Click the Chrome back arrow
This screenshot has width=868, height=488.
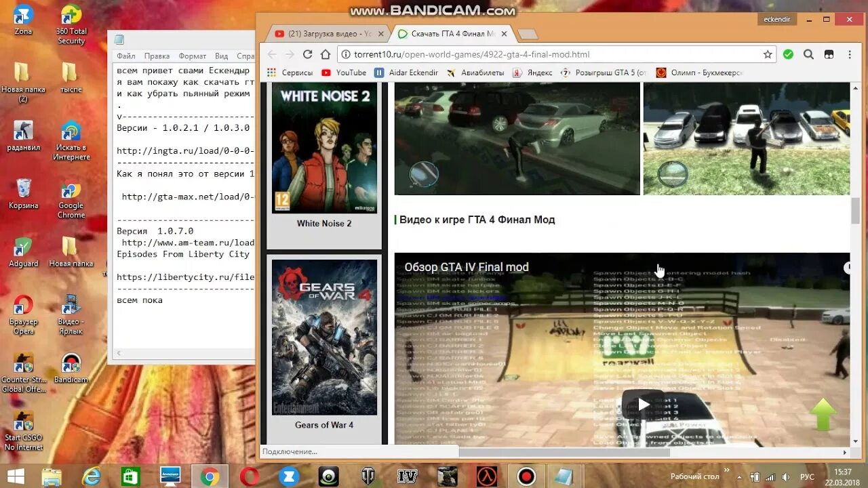pos(271,54)
